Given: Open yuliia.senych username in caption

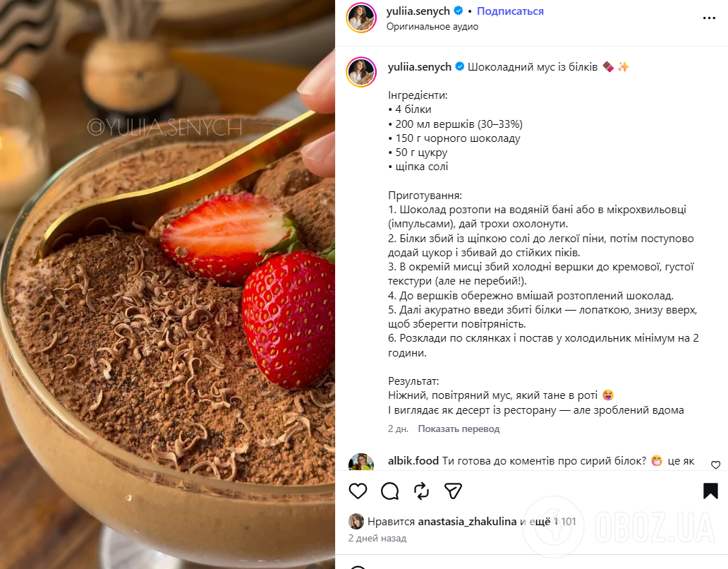Looking at the screenshot, I should click(419, 67).
